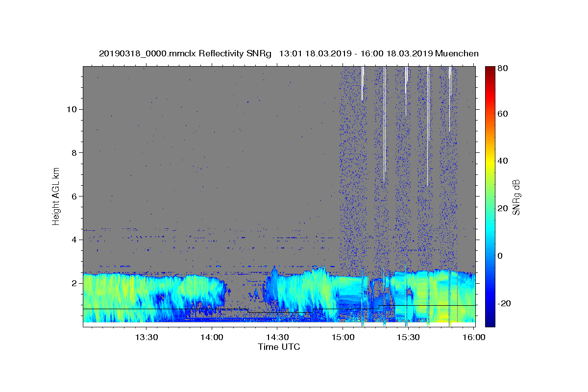The width and height of the screenshot is (588, 392).
Task: Click the 15:30 time tick label
Action: 408,337
